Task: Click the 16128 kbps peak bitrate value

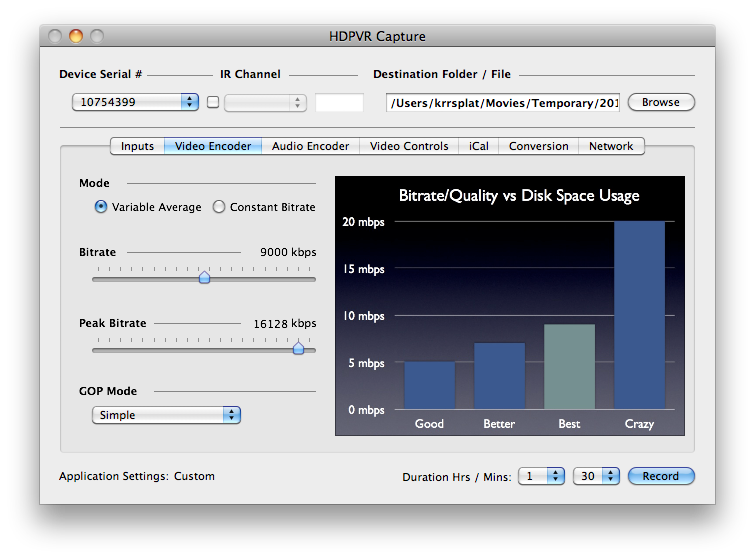Action: [x=285, y=323]
